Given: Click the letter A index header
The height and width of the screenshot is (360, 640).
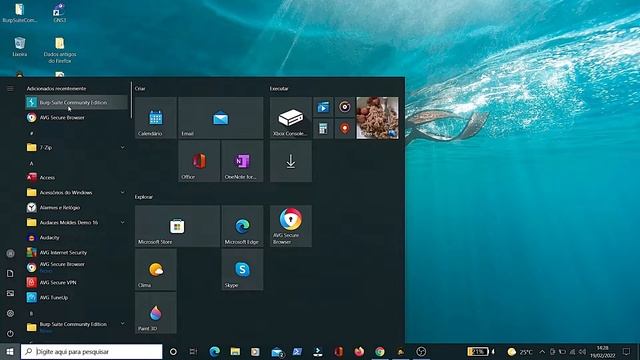Looking at the screenshot, I should pyautogui.click(x=31, y=163).
